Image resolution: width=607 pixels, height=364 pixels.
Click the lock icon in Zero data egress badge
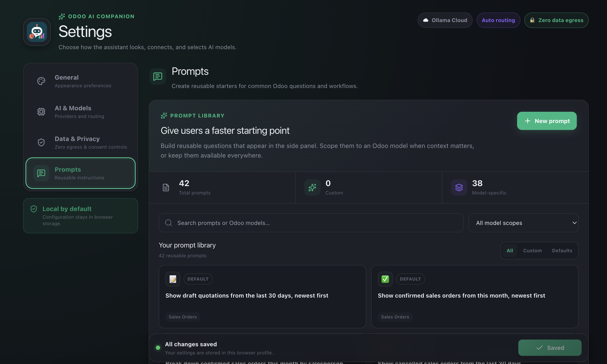click(532, 20)
